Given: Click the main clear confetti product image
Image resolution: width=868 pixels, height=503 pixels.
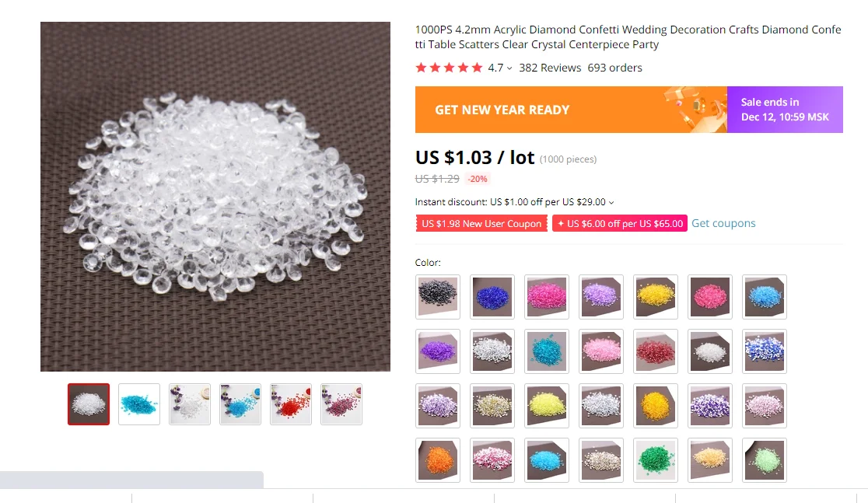Looking at the screenshot, I should point(215,197).
